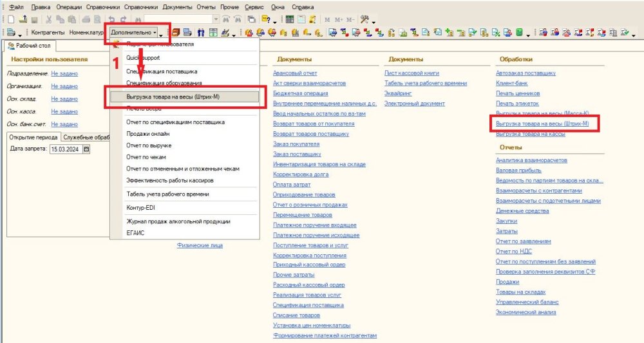
Task: Click the Контрагенты toolbar button
Action: pyautogui.click(x=48, y=32)
